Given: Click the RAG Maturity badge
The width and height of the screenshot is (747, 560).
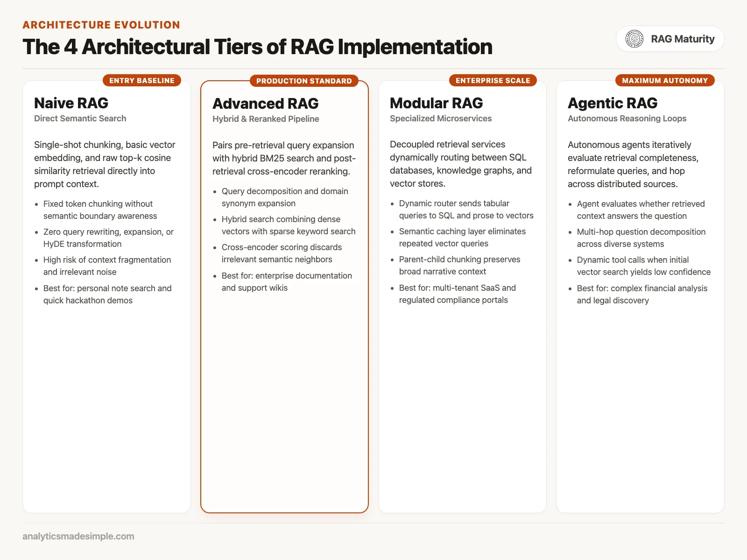Looking at the screenshot, I should (x=670, y=39).
